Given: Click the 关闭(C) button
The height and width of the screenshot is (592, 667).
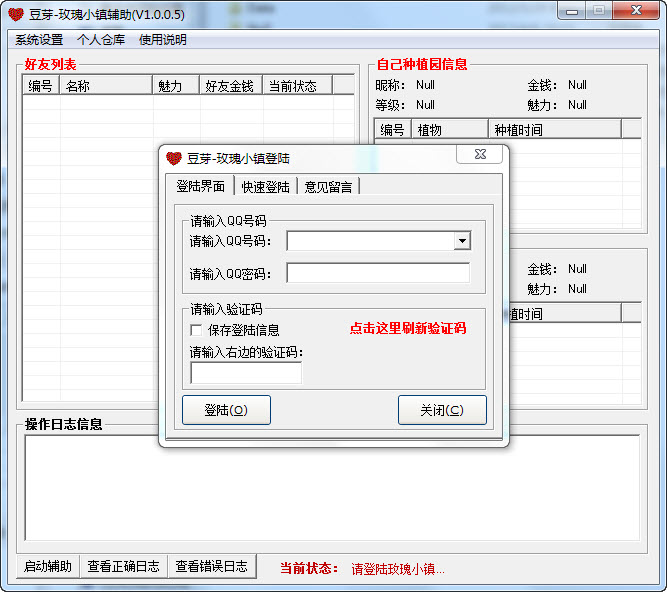Looking at the screenshot, I should click(x=442, y=410).
